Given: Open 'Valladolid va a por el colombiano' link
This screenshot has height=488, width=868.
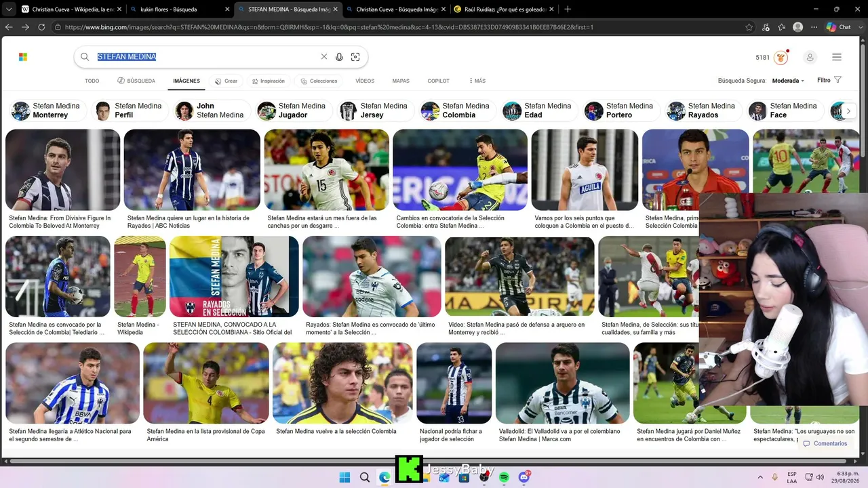Looking at the screenshot, I should [x=559, y=435].
